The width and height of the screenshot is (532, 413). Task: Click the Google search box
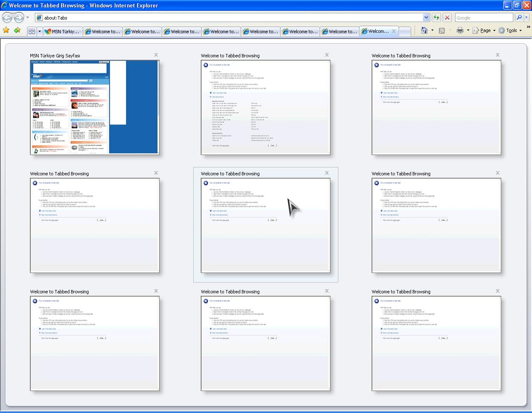point(484,17)
